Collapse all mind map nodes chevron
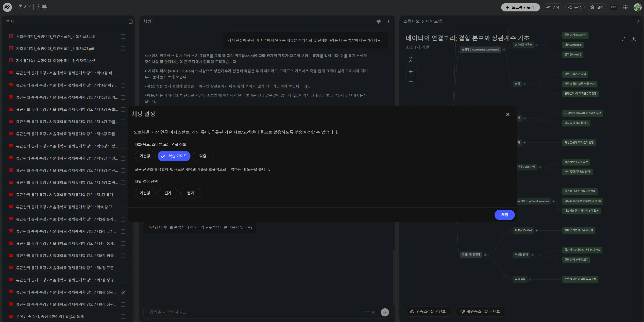The image size is (644, 322). 411,59
